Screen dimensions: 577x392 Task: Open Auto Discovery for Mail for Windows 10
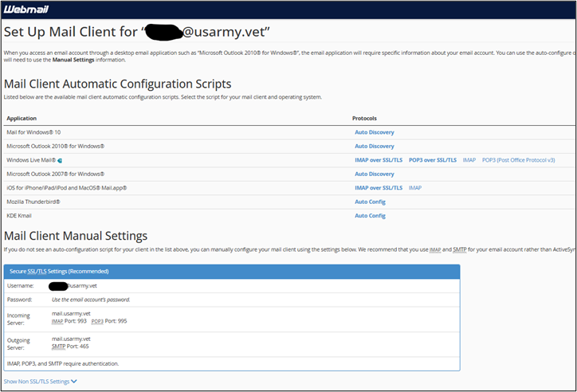coord(374,132)
